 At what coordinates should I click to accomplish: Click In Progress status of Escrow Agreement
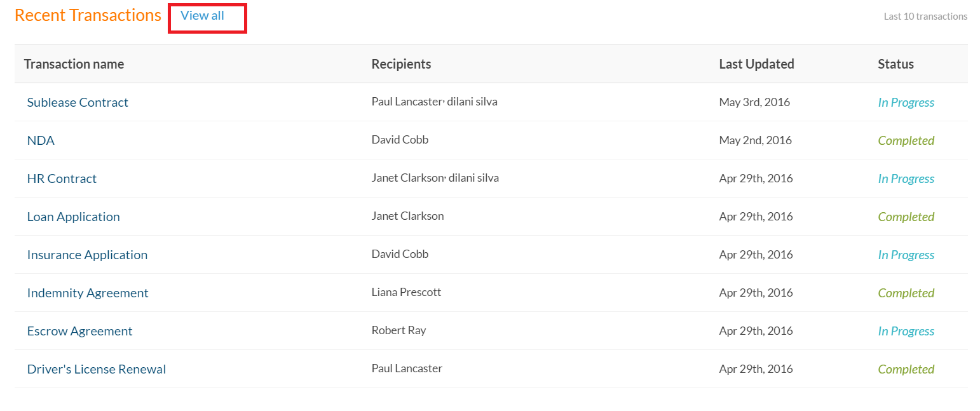906,331
